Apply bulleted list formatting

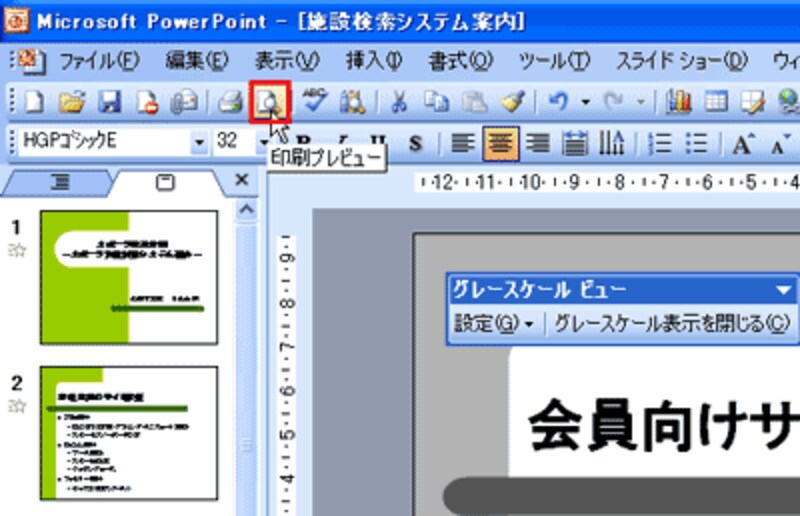click(x=696, y=143)
